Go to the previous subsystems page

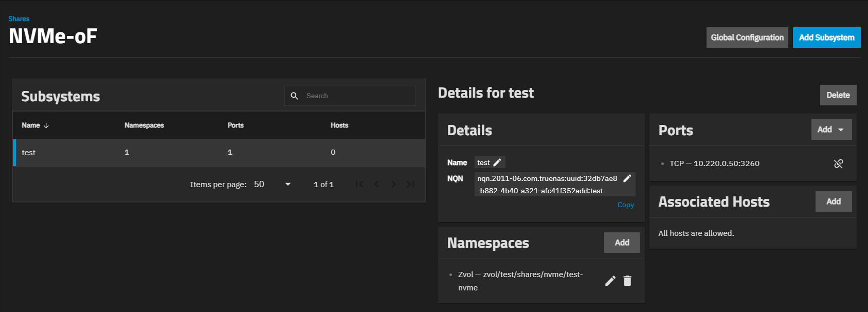tap(376, 184)
